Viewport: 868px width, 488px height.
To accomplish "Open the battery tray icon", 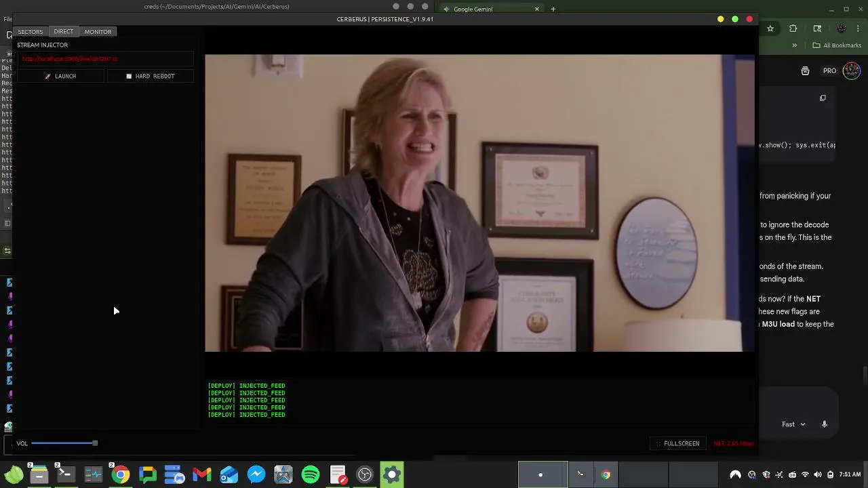I will [831, 474].
